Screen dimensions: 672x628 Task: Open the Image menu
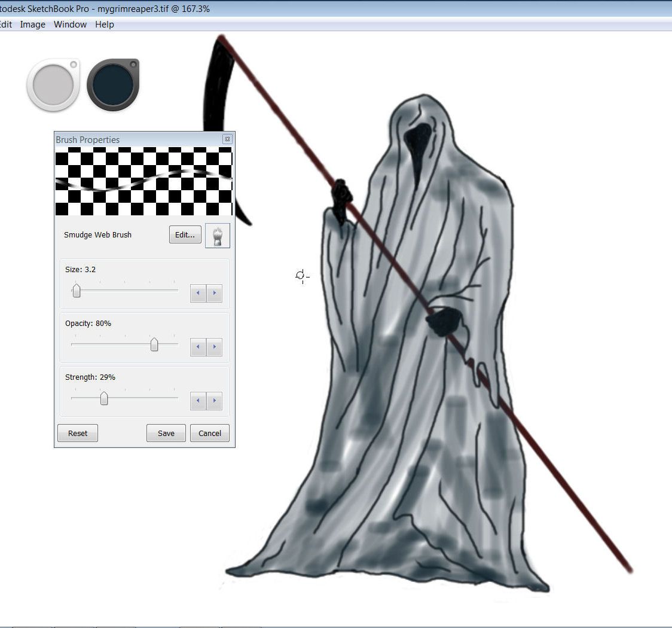[x=33, y=25]
